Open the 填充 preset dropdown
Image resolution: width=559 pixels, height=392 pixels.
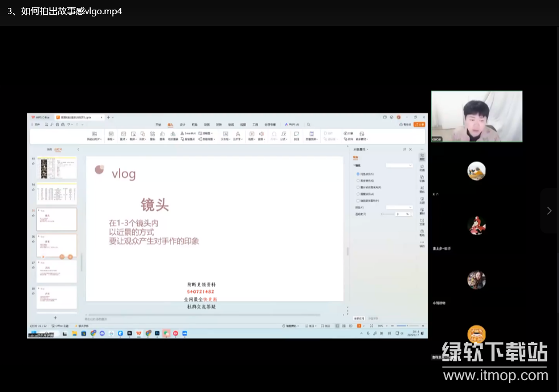point(399,165)
